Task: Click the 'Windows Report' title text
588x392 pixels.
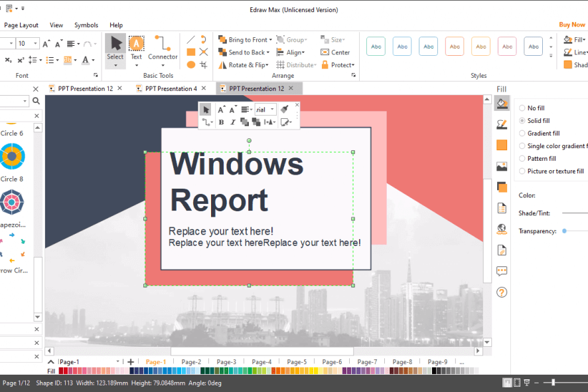Action: point(237,182)
